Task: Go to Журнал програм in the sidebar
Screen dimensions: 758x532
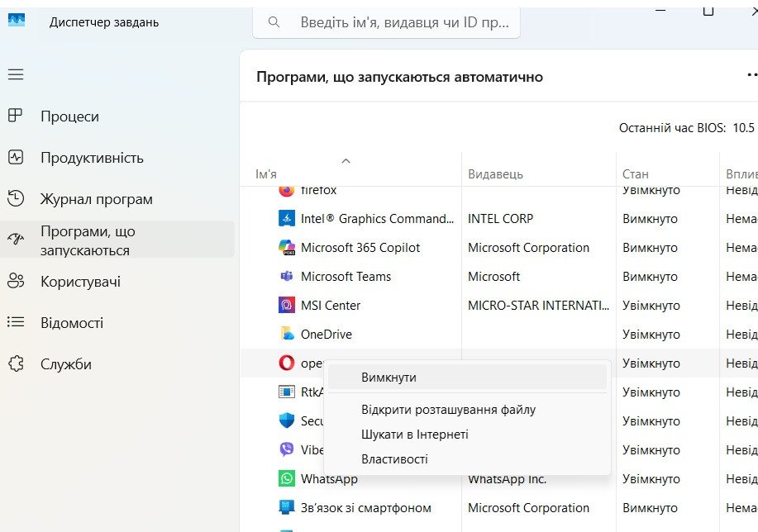Action: click(x=96, y=199)
